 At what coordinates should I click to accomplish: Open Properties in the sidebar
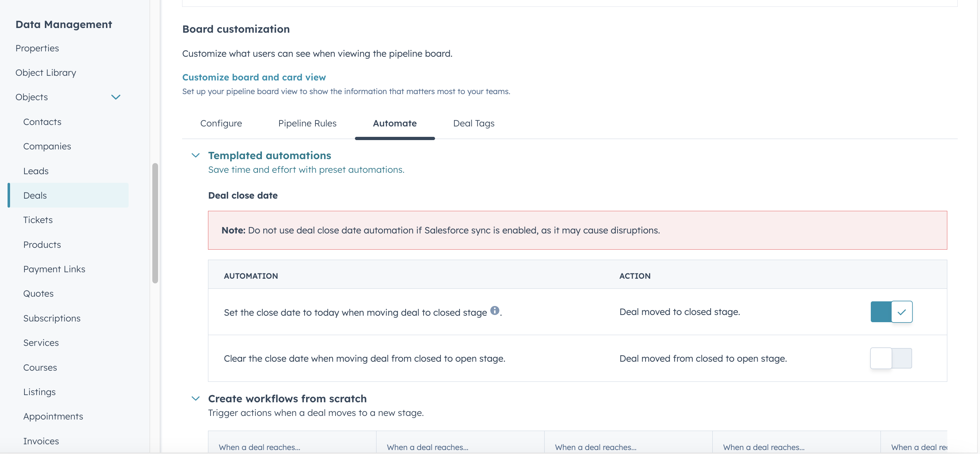[37, 48]
